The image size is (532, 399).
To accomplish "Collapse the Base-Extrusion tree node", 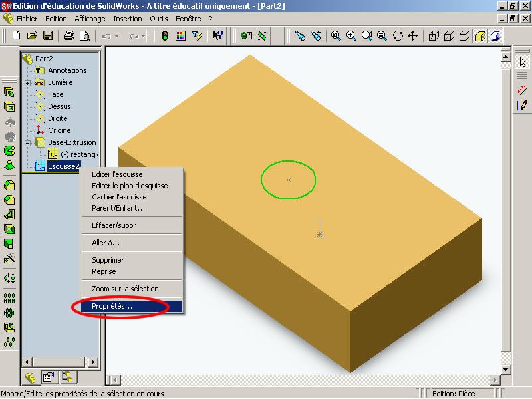I will [28, 143].
